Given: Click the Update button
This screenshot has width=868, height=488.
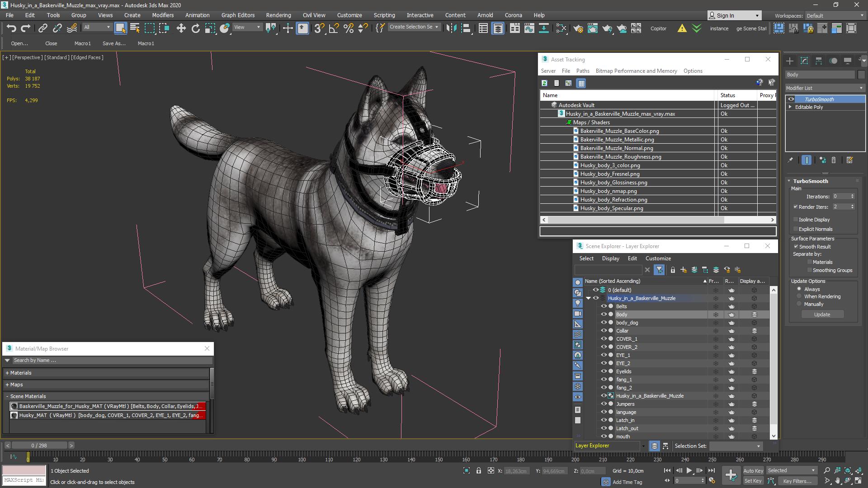Looking at the screenshot, I should pyautogui.click(x=822, y=314).
